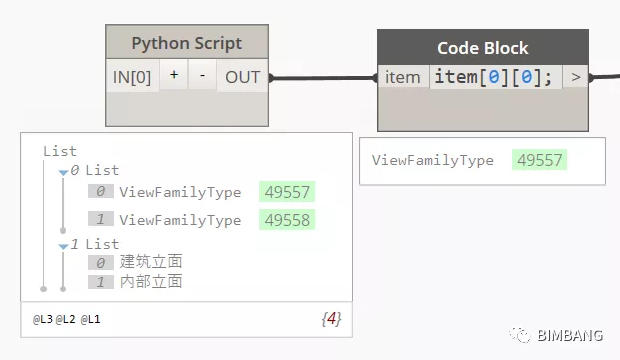Select the @L1 list level label

point(91,319)
